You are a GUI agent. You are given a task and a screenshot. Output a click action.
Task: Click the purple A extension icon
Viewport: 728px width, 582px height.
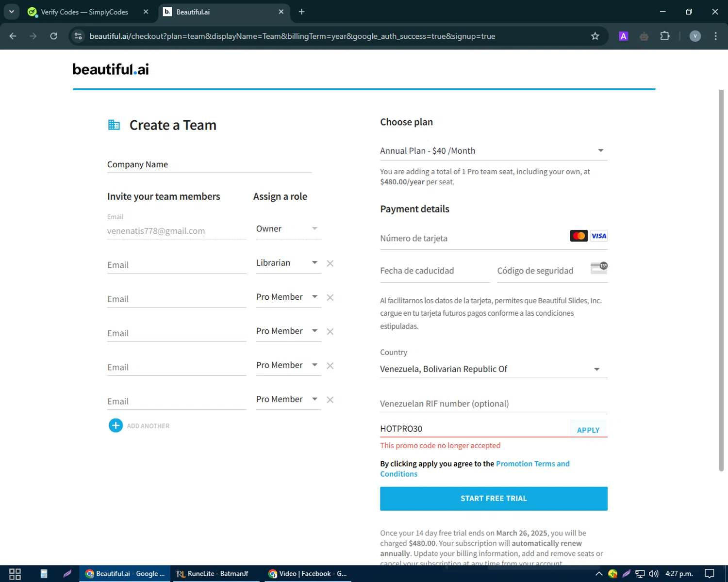tap(624, 36)
